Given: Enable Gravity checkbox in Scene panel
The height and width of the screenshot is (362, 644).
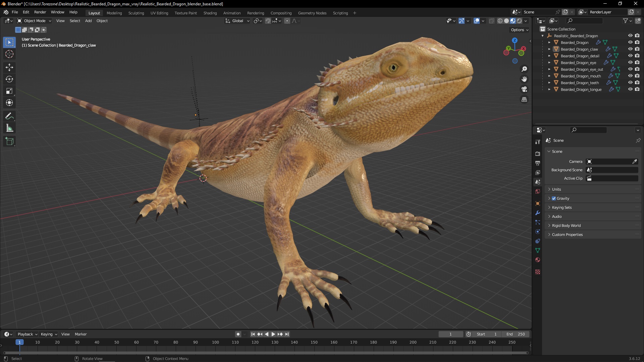Looking at the screenshot, I should coord(554,197).
